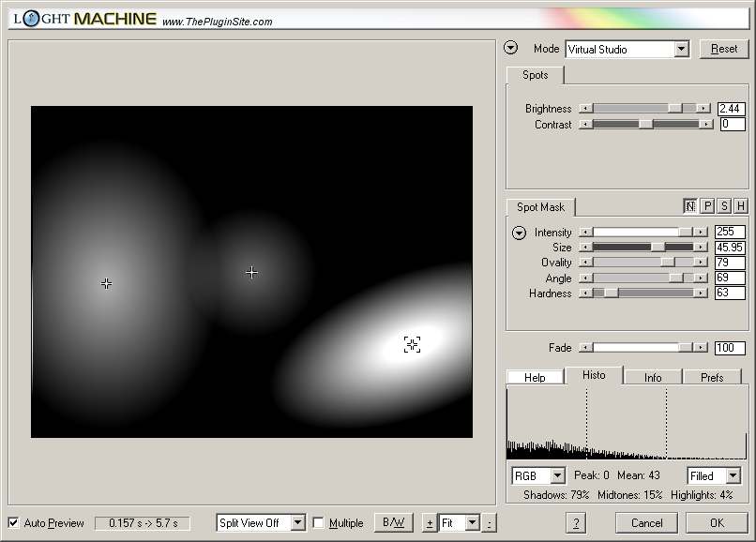Image resolution: width=756 pixels, height=542 pixels.
Task: Click the Shadows: 79% readout
Action: (x=556, y=495)
